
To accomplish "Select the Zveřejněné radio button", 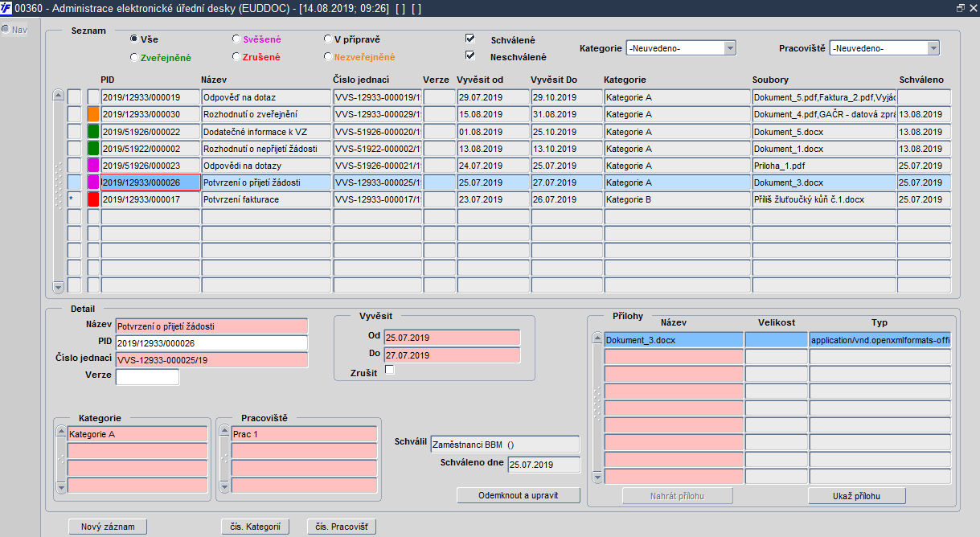I will pos(134,57).
